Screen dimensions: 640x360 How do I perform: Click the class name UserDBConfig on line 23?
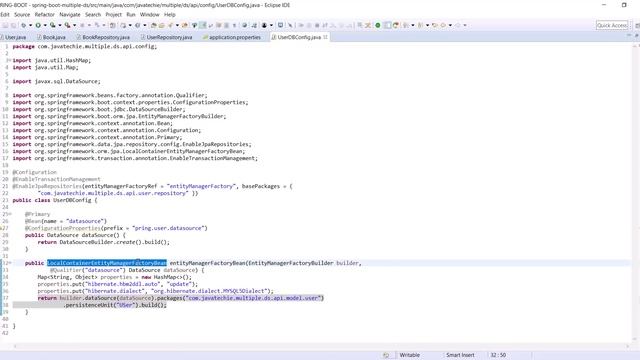click(72, 200)
